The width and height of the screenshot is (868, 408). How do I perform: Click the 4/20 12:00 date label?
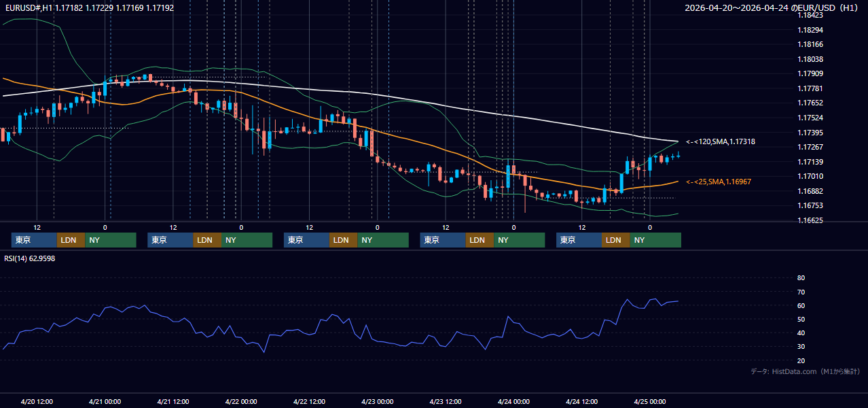tap(37, 401)
